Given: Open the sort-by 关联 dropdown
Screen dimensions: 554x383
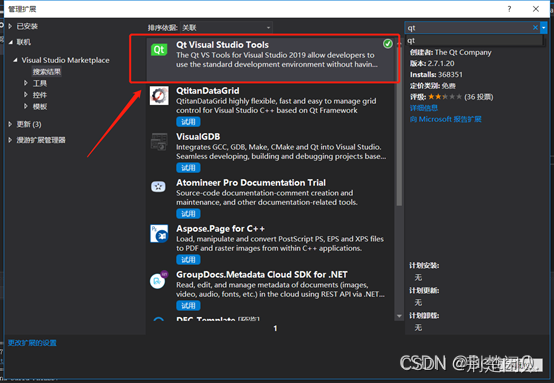Looking at the screenshot, I should [226, 28].
